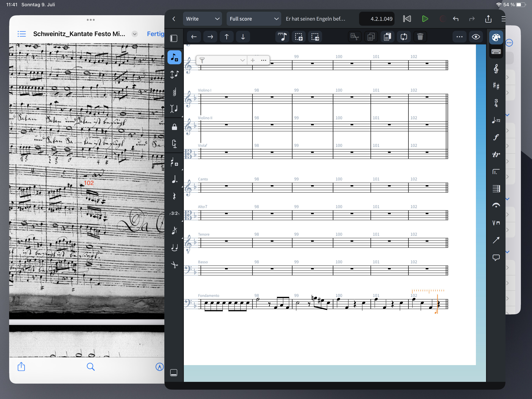Open the Full score layout dropdown

(x=254, y=19)
